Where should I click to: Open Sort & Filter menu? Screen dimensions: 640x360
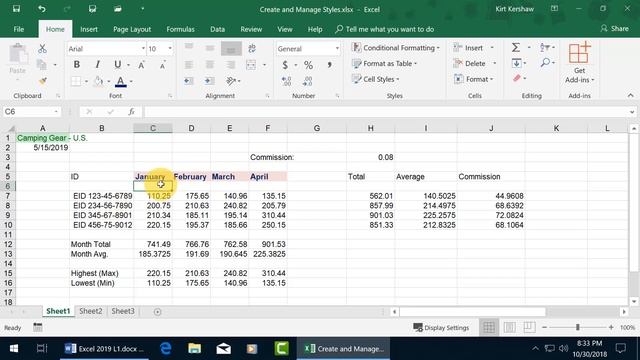click(x=547, y=48)
